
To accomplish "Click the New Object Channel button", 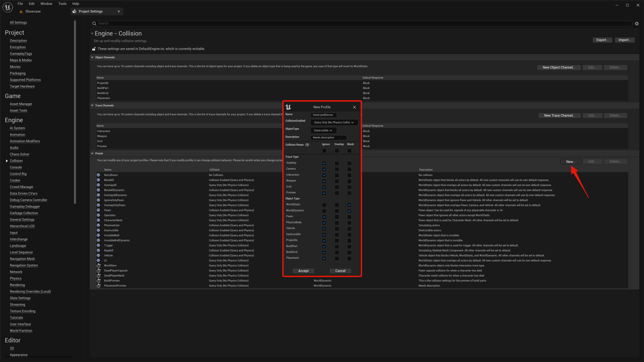I will pos(559,67).
